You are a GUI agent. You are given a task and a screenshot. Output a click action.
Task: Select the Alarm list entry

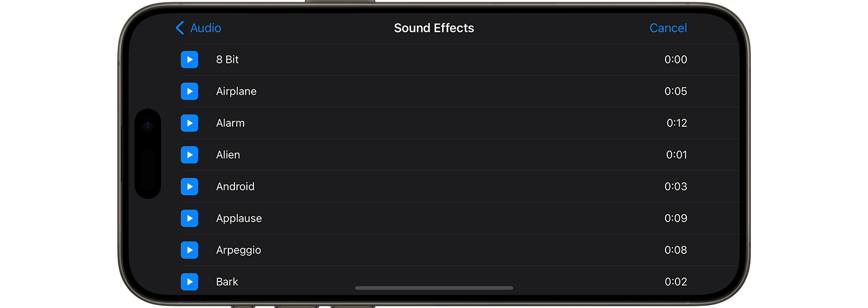pos(460,123)
